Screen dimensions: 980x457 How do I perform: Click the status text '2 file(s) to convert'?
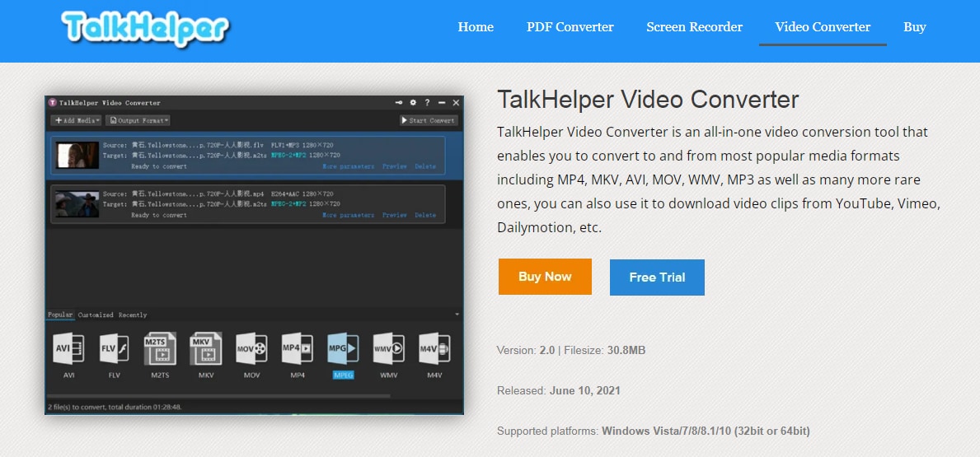coord(115,407)
